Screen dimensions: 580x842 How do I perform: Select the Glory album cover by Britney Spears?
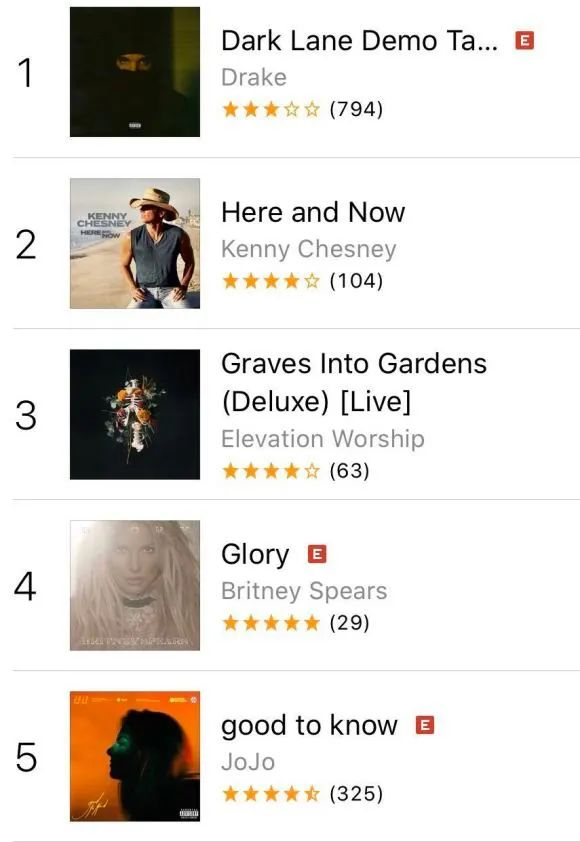[x=135, y=585]
